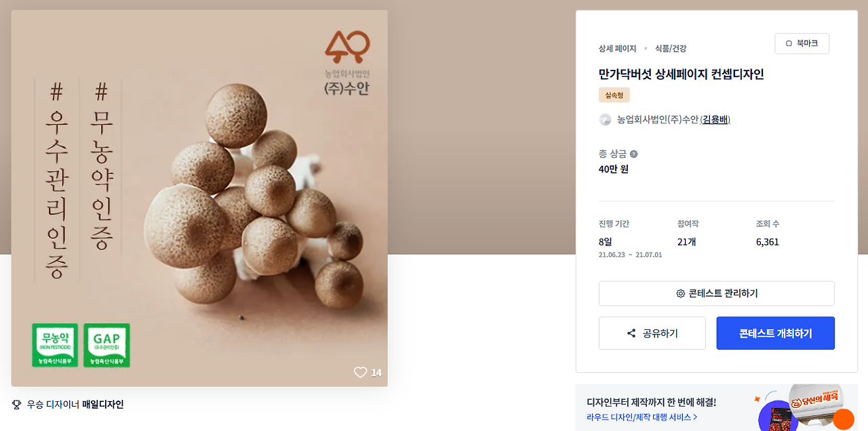The image size is (868, 431).
Task: Click the trophy icon beside 우승 디자이너
Action: pyautogui.click(x=17, y=405)
